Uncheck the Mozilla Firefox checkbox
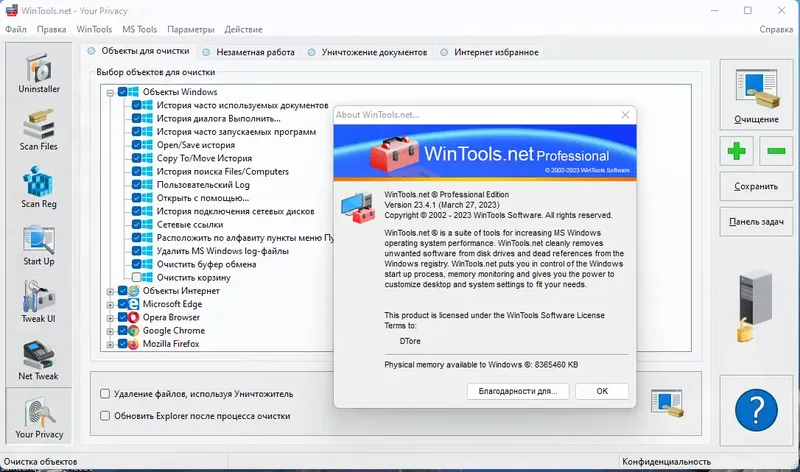This screenshot has height=472, width=800. click(122, 344)
